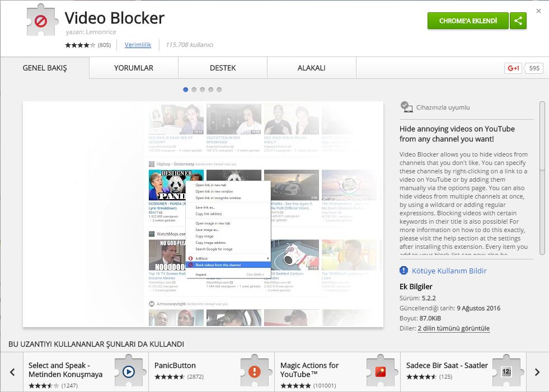Open the Select and Speak extension title

point(65,370)
